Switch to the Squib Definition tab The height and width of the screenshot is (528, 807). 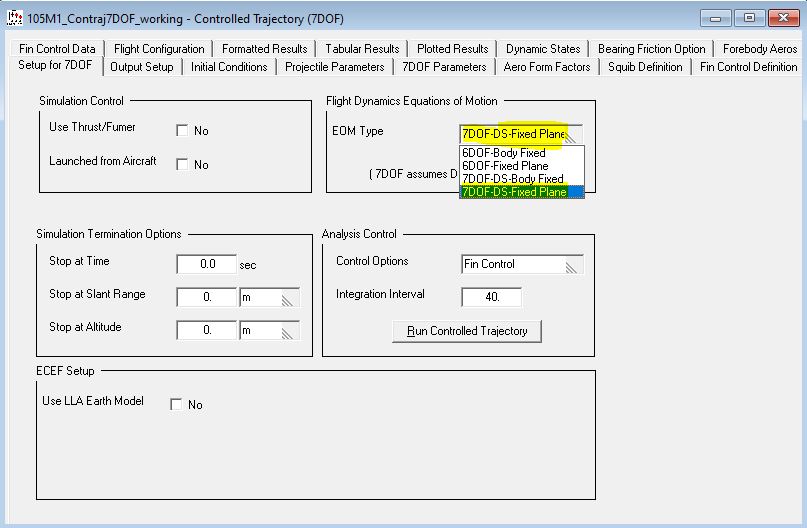[645, 67]
